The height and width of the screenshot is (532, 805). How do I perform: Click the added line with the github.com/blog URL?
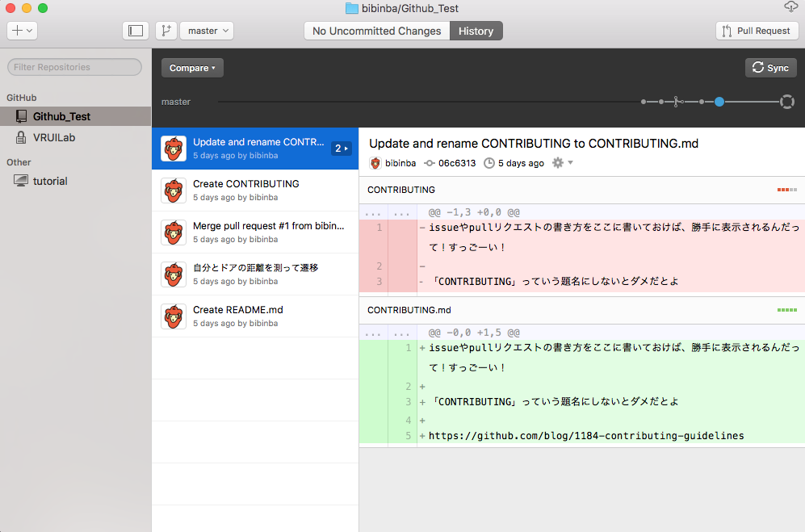coord(585,436)
